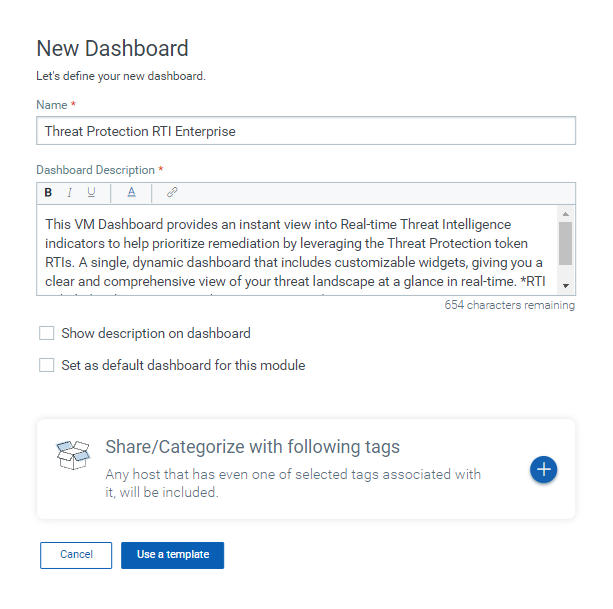Click the 654 characters remaining counter
The height and width of the screenshot is (609, 613).
509,305
